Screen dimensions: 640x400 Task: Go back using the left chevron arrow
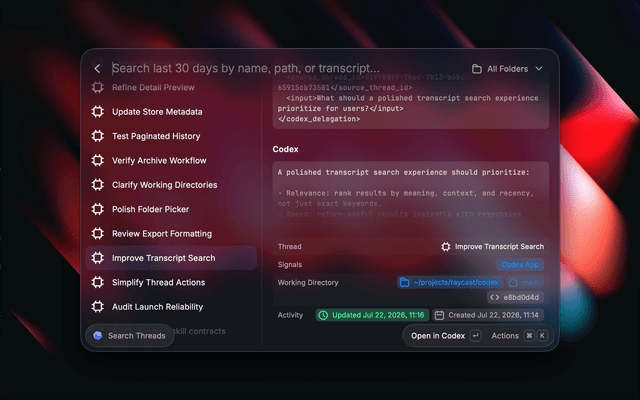pyautogui.click(x=97, y=69)
